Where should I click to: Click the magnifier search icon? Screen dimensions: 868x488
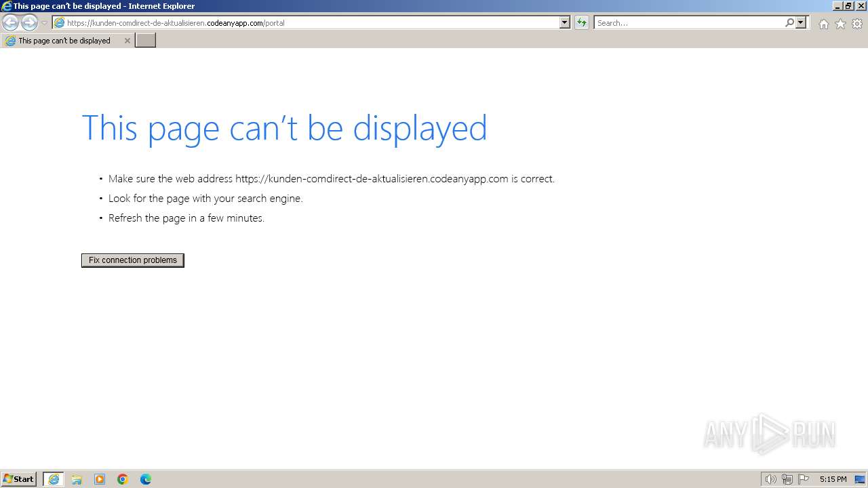789,22
